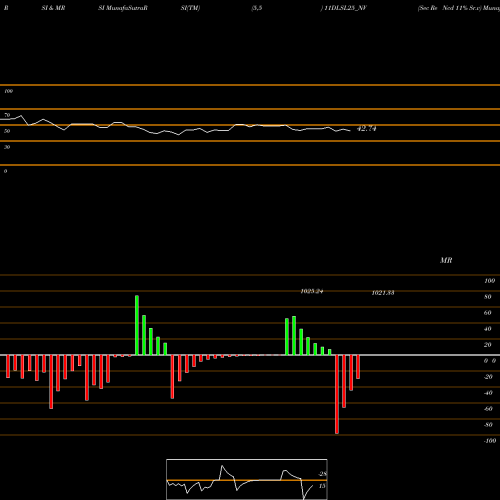
Task: Click the tallest green histogram bar
Action: tap(137, 325)
